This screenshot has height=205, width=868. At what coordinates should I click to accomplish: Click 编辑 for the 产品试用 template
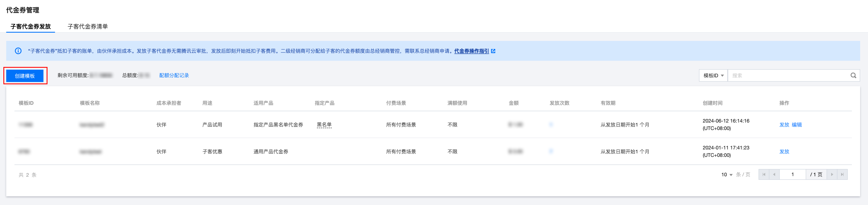coord(797,125)
